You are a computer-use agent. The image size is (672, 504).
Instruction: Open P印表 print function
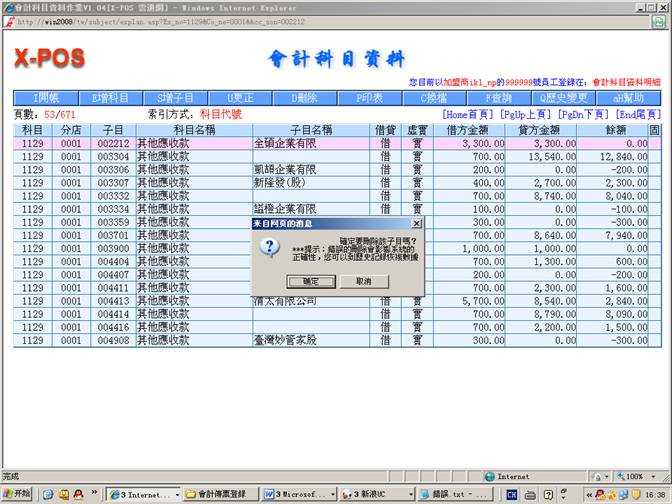[369, 98]
